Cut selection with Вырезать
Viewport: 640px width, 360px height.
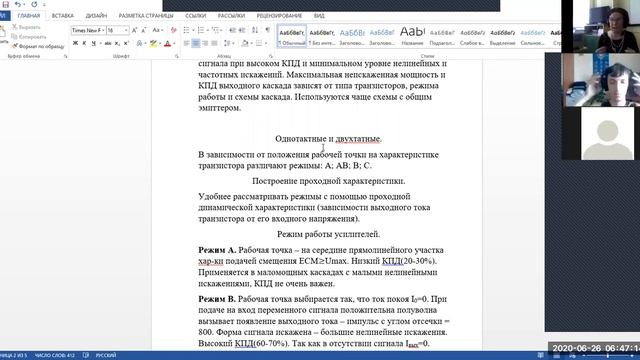click(26, 27)
